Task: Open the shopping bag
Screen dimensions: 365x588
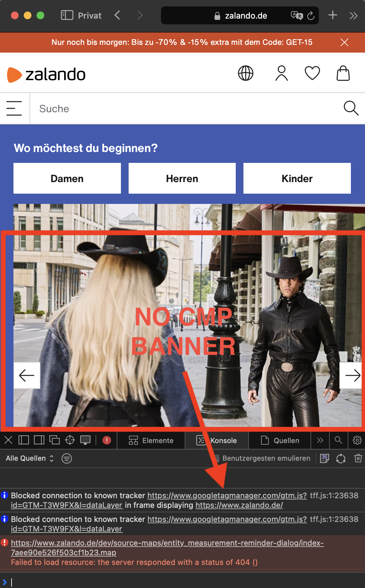Action: click(x=343, y=73)
